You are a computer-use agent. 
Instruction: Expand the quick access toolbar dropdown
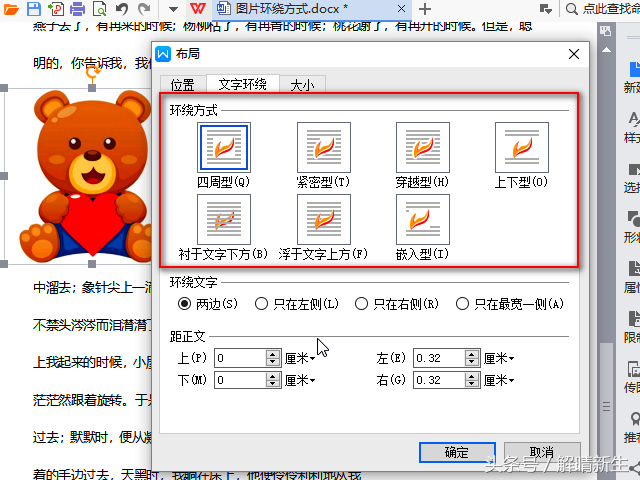pyautogui.click(x=173, y=9)
